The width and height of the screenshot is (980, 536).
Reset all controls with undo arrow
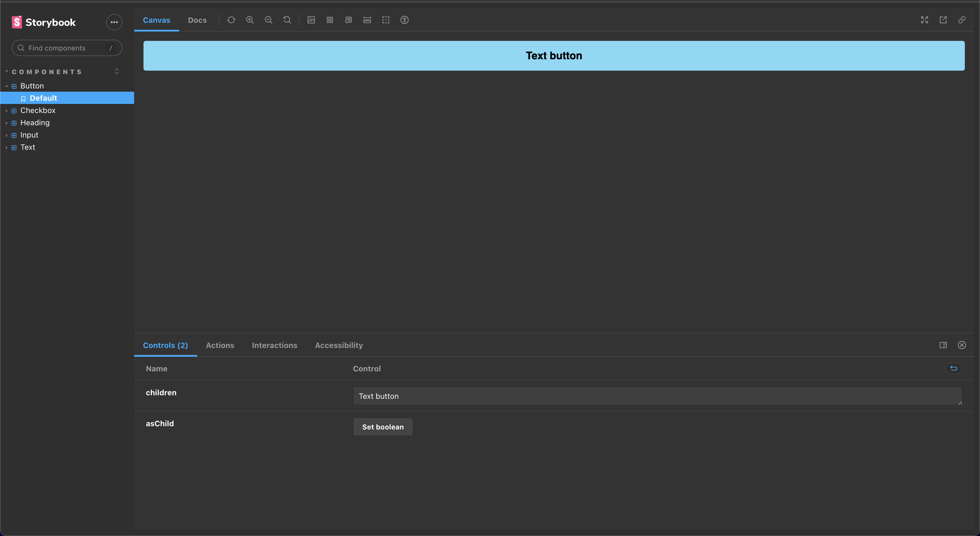click(x=953, y=368)
